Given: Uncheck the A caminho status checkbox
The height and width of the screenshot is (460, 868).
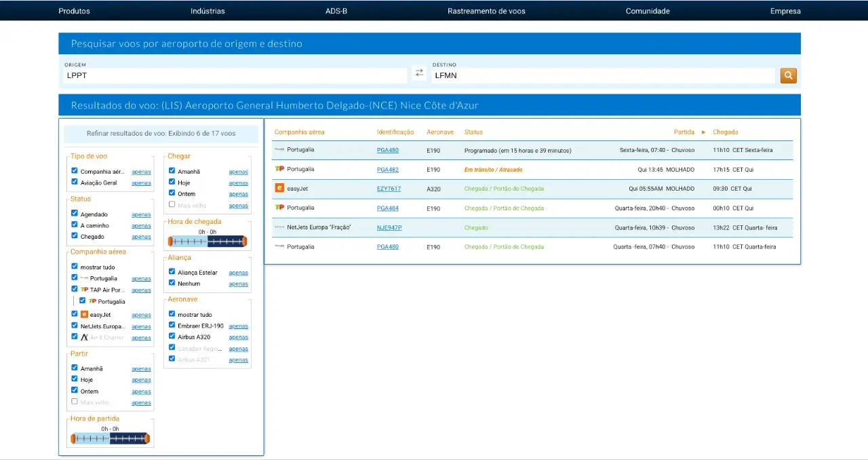Looking at the screenshot, I should pyautogui.click(x=75, y=225).
